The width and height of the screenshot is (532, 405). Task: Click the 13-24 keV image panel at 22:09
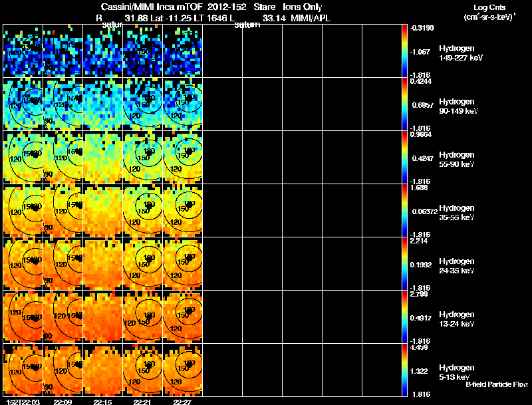click(x=63, y=317)
